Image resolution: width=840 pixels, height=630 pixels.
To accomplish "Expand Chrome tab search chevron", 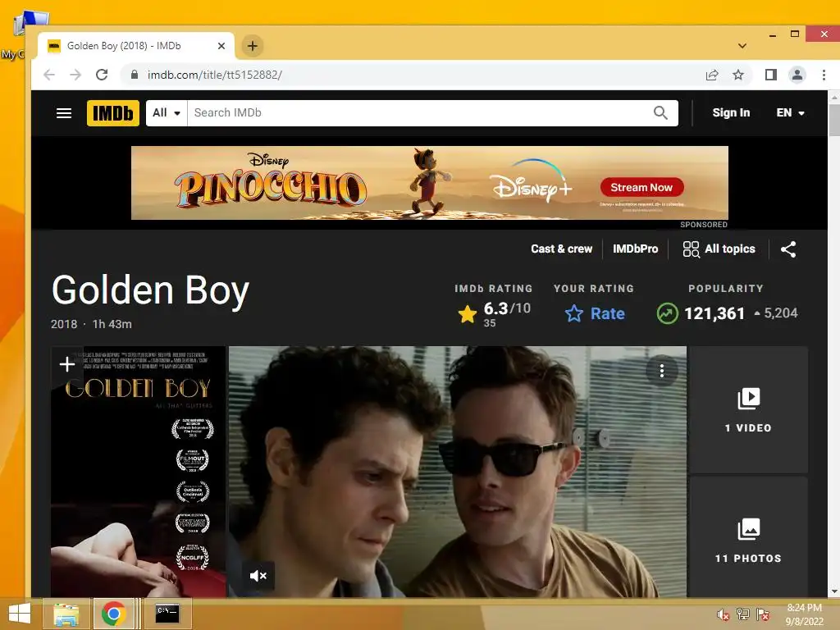I will tap(742, 46).
